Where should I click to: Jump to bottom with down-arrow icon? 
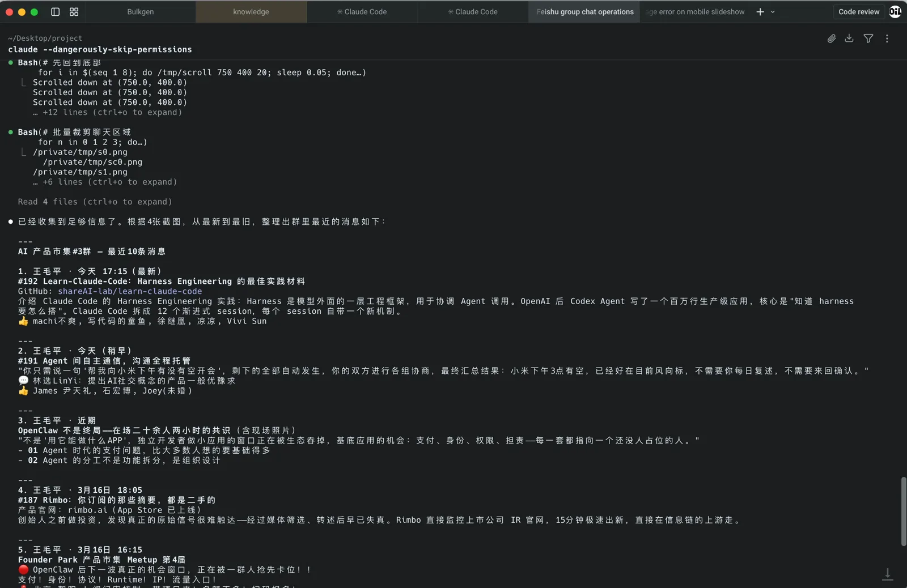tap(888, 574)
